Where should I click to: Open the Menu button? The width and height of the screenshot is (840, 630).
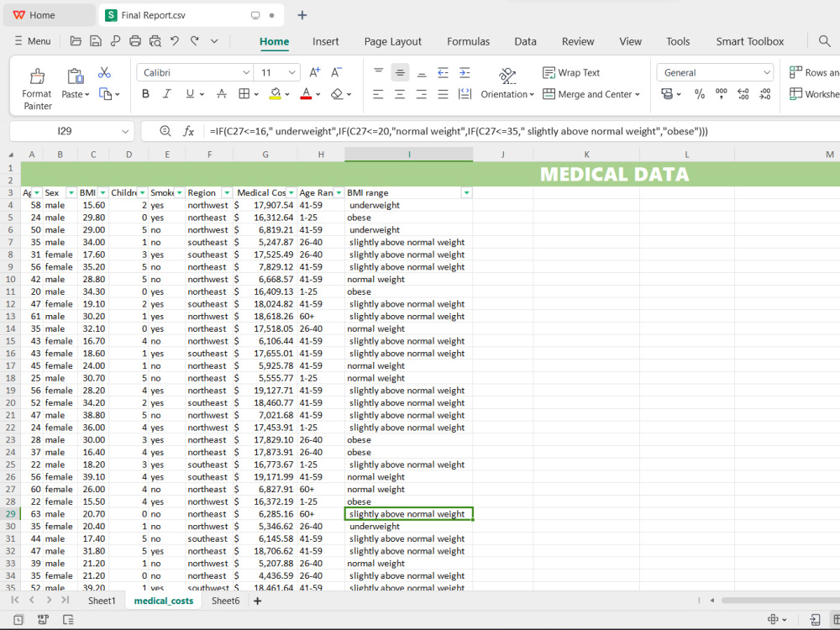pos(33,41)
